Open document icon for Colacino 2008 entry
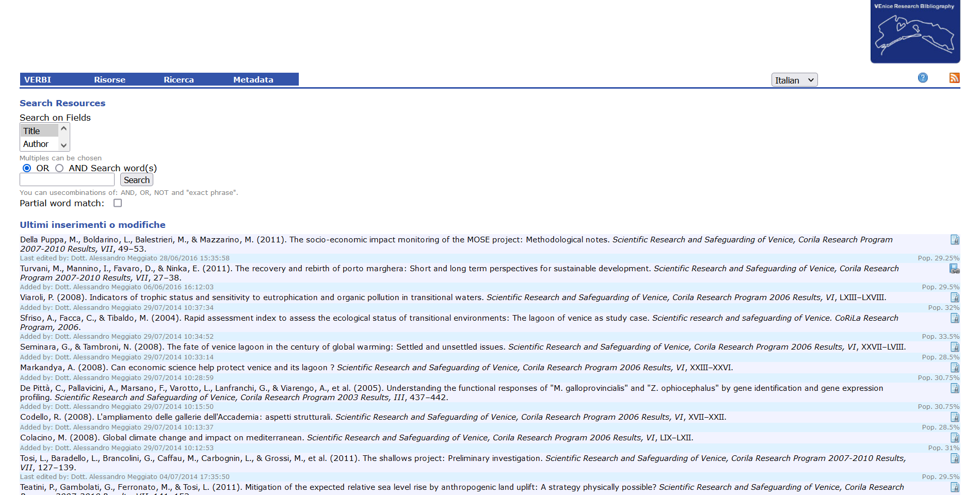 pyautogui.click(x=955, y=438)
